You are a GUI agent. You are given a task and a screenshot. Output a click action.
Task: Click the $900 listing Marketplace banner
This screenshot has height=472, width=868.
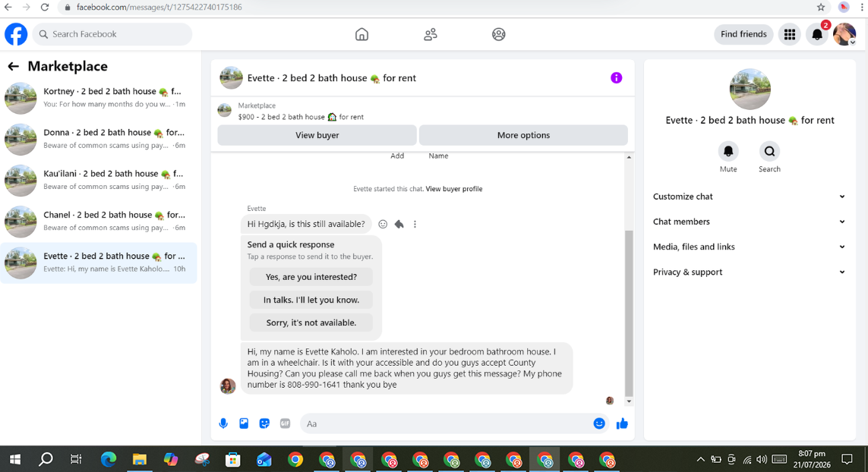pos(423,112)
